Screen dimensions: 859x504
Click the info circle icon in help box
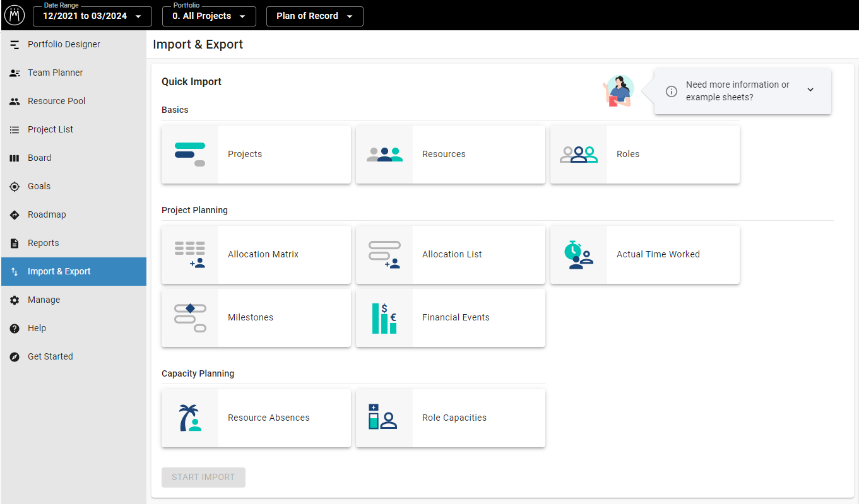click(x=672, y=91)
